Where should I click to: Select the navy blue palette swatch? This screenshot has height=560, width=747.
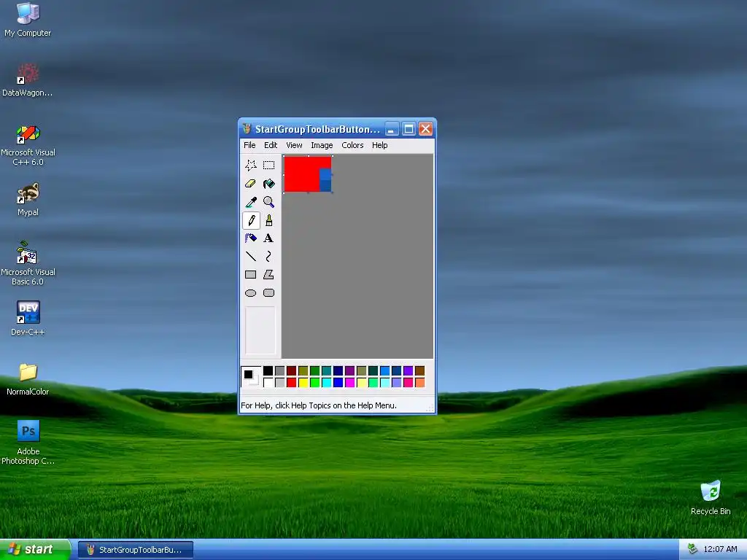(x=338, y=370)
